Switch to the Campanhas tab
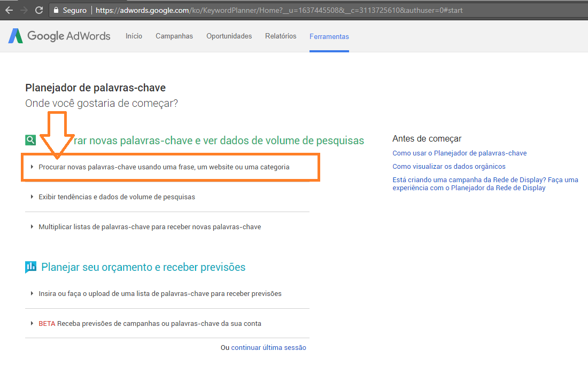This screenshot has width=588, height=390. 174,36
